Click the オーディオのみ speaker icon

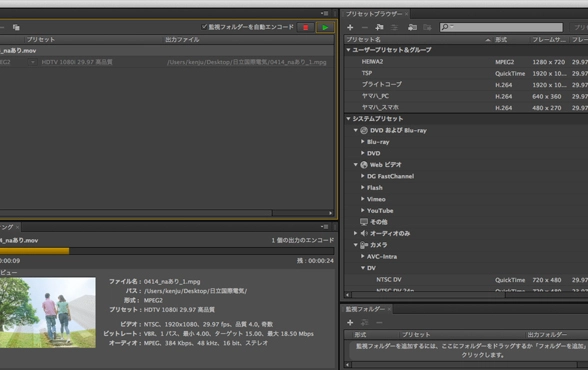[x=364, y=234]
